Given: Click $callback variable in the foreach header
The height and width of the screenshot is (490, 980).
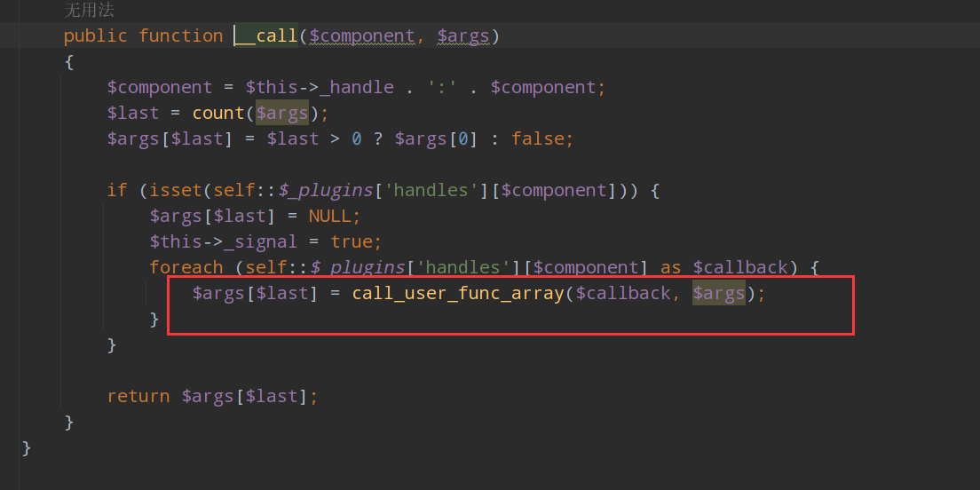Looking at the screenshot, I should [x=740, y=267].
